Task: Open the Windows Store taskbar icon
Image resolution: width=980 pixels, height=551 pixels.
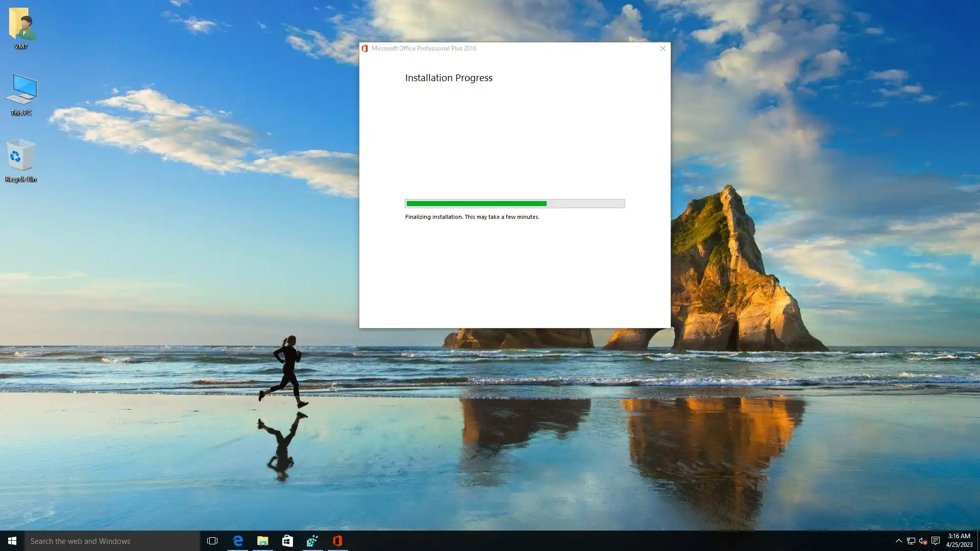Action: click(x=287, y=541)
